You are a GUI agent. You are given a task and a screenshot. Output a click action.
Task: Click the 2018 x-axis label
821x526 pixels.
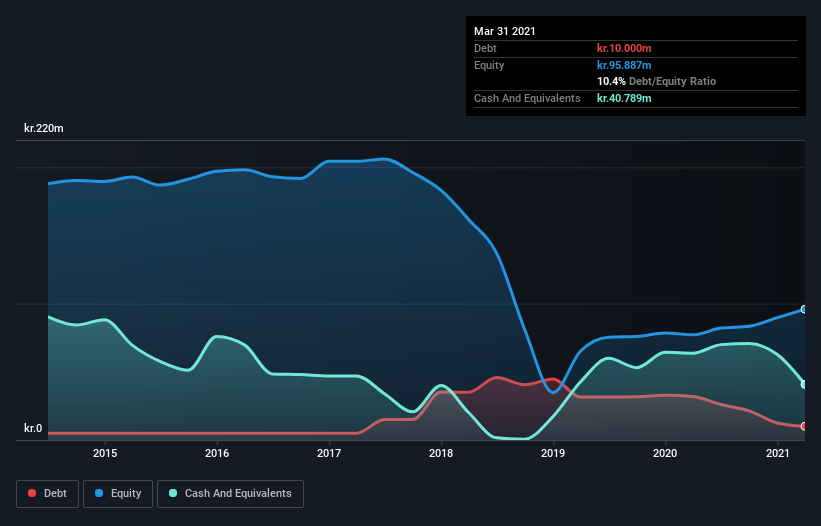pos(441,453)
